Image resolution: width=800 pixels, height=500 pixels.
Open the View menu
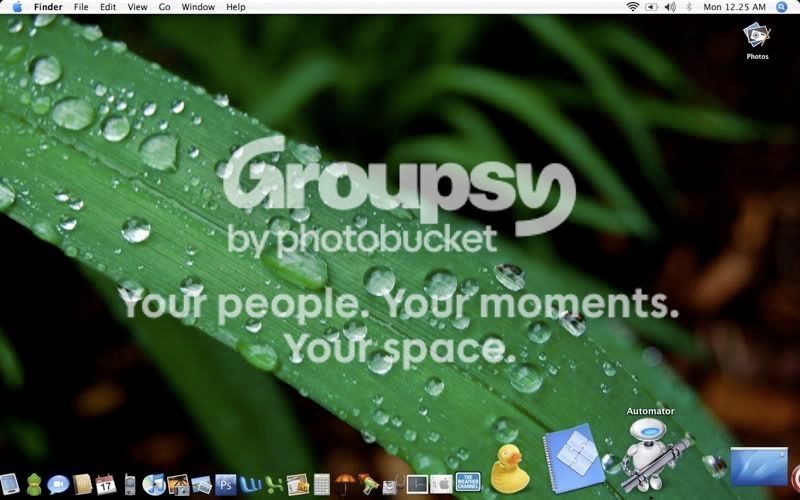(137, 7)
